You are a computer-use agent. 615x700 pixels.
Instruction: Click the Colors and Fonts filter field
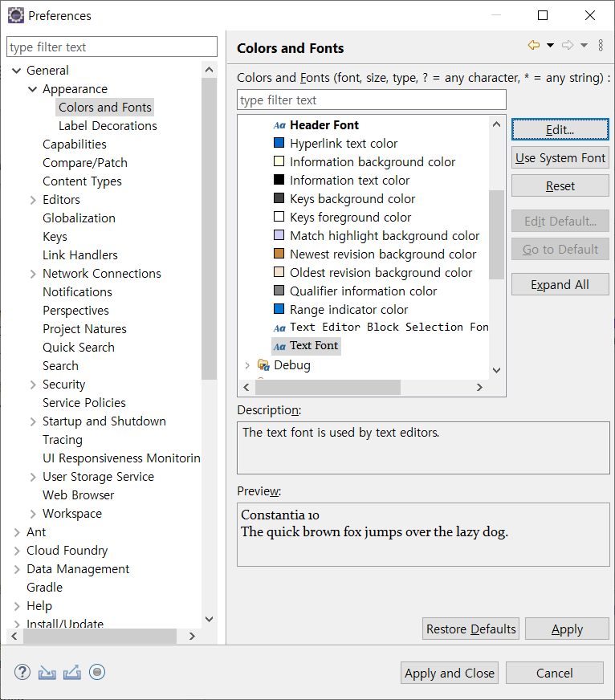(x=371, y=100)
